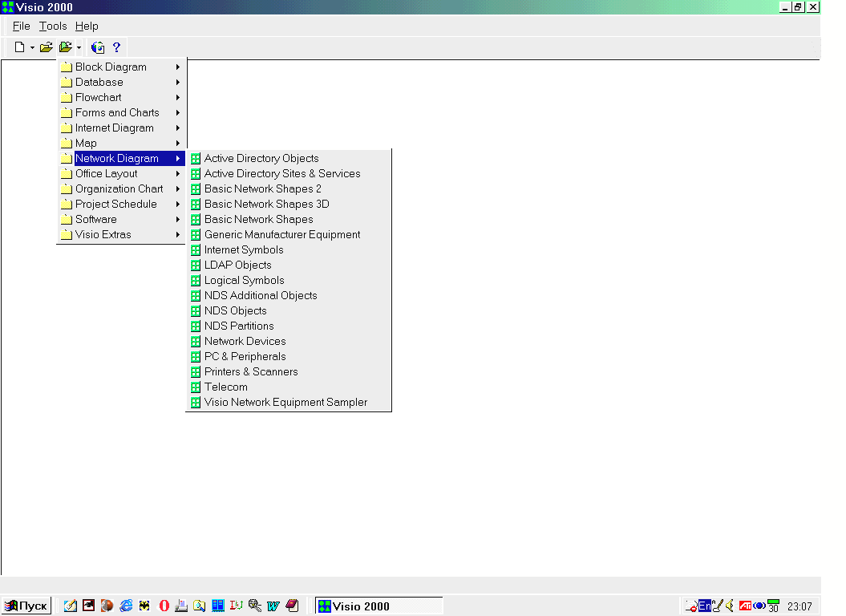Open the Help menu
This screenshot has height=616, width=846.
coord(87,26)
